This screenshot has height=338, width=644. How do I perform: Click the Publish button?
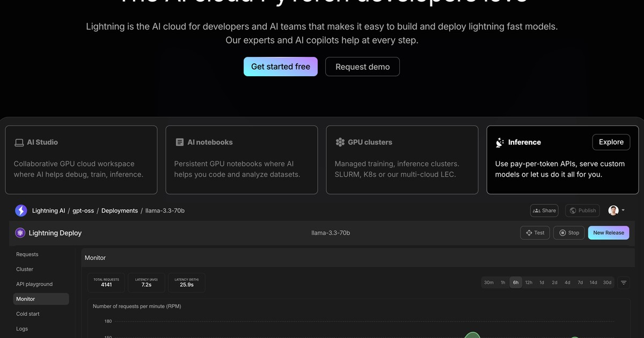582,211
